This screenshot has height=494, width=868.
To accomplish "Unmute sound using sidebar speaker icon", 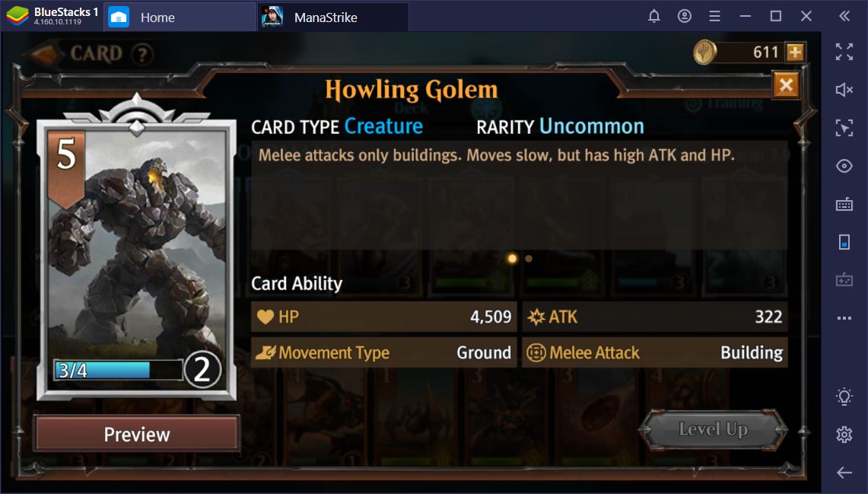I will point(844,90).
